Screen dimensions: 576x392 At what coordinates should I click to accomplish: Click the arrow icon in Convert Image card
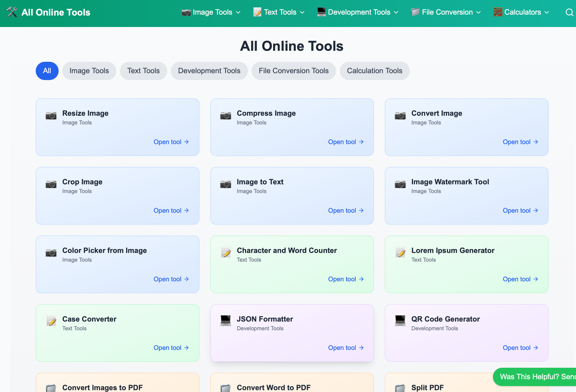pos(536,142)
